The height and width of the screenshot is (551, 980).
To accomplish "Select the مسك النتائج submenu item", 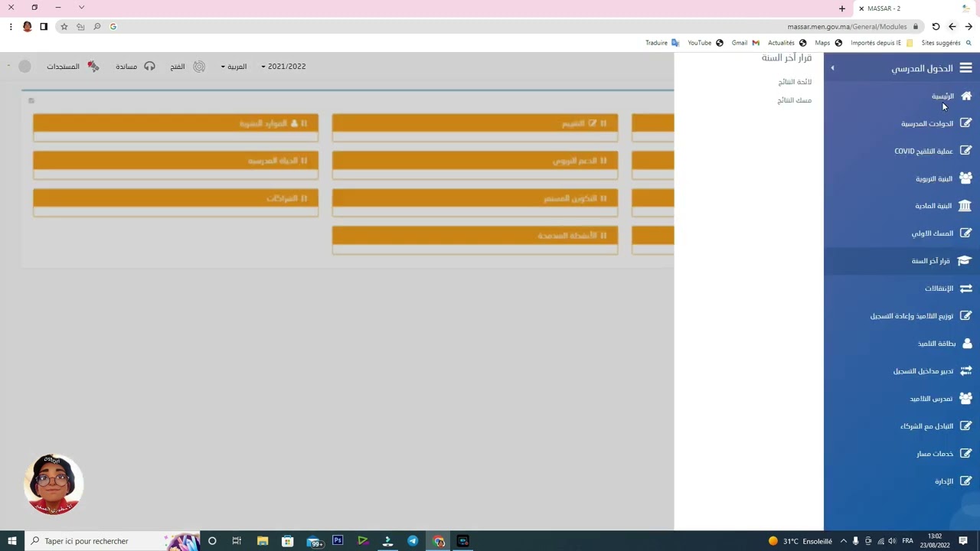I will coord(795,100).
